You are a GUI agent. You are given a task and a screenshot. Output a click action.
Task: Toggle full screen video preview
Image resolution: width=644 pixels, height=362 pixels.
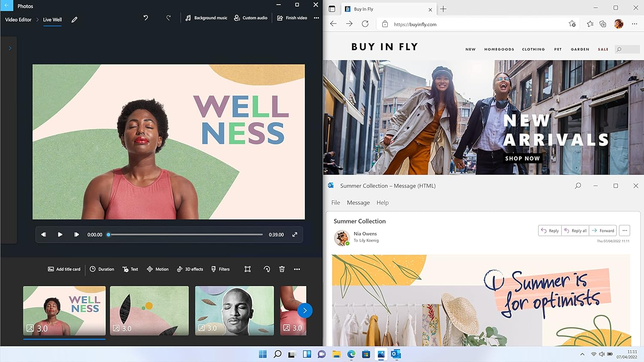[x=295, y=235]
